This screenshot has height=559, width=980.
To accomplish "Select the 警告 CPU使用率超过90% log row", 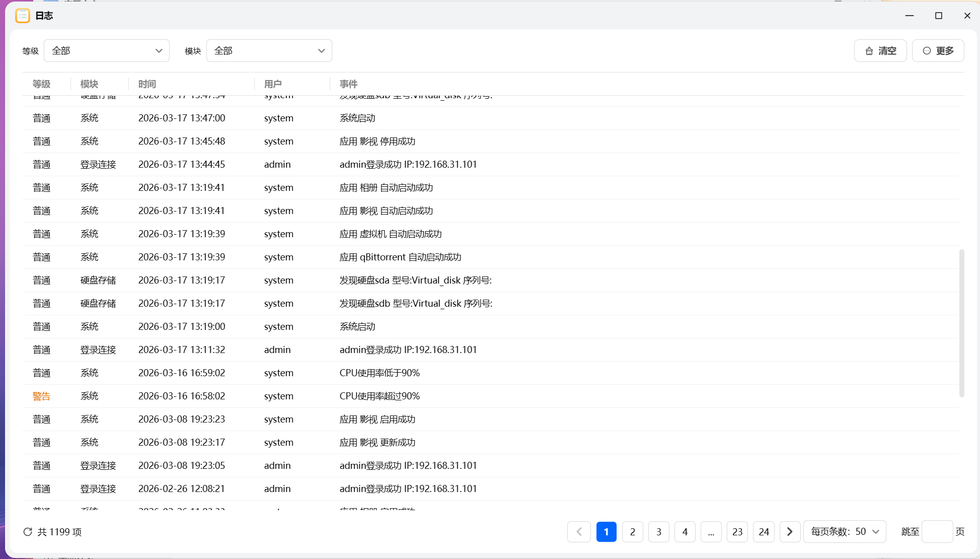I will pyautogui.click(x=380, y=396).
